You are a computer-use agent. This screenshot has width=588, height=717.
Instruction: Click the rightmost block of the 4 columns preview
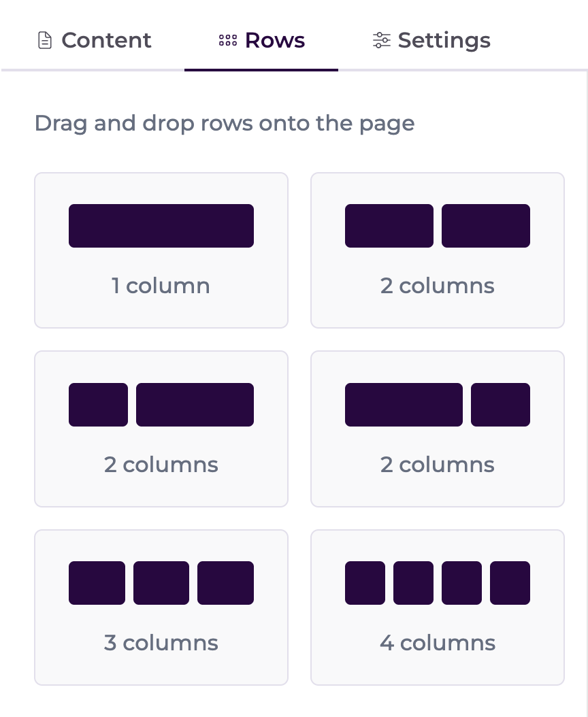pos(510,583)
